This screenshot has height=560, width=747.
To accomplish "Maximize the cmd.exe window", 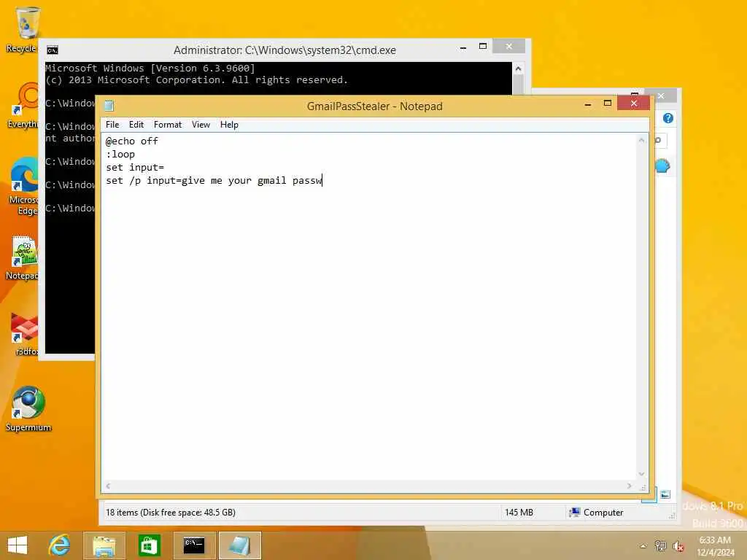I will 483,46.
